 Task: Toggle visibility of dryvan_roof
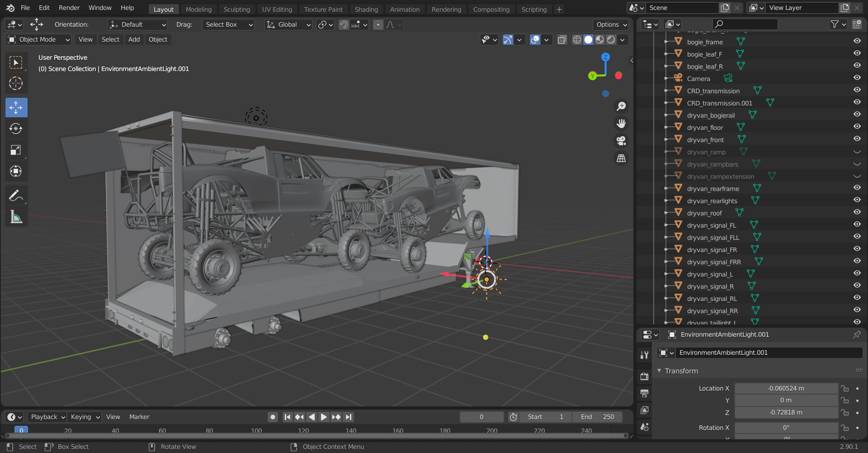point(857,212)
